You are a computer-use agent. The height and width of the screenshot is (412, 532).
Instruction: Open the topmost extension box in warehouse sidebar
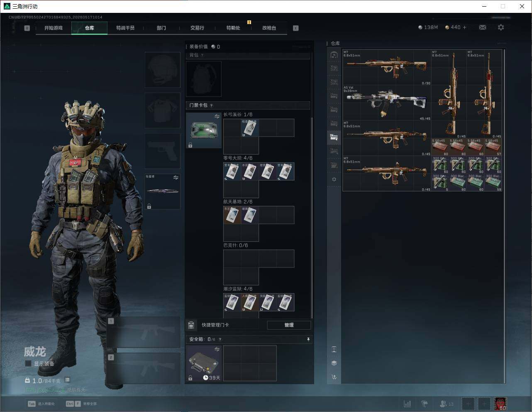pos(334,68)
